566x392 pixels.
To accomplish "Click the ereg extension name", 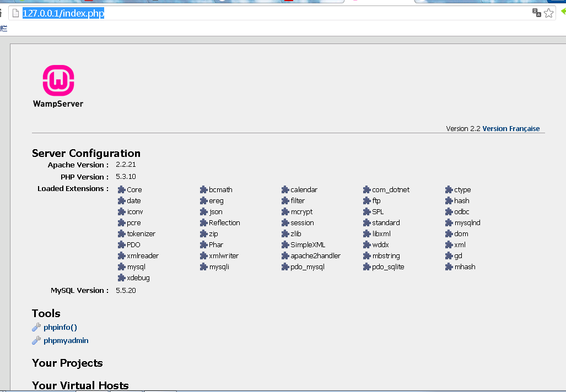I will (x=216, y=201).
